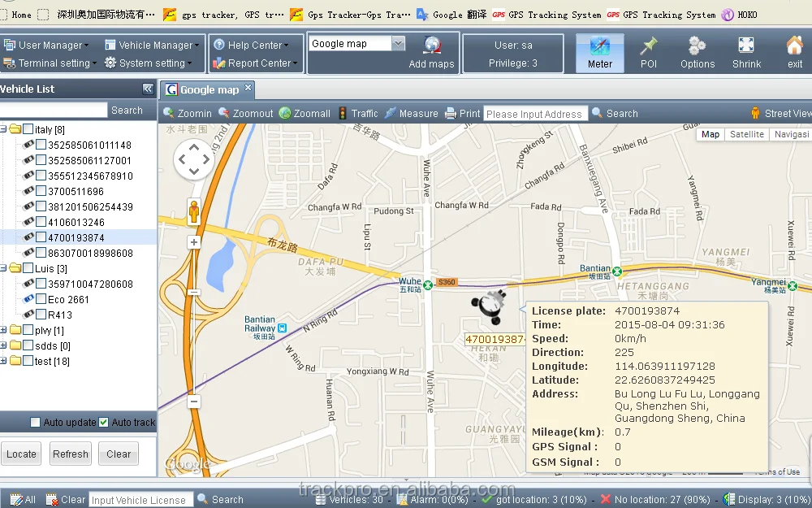The image size is (812, 508).
Task: Switch map to Satellite view
Action: click(x=746, y=133)
